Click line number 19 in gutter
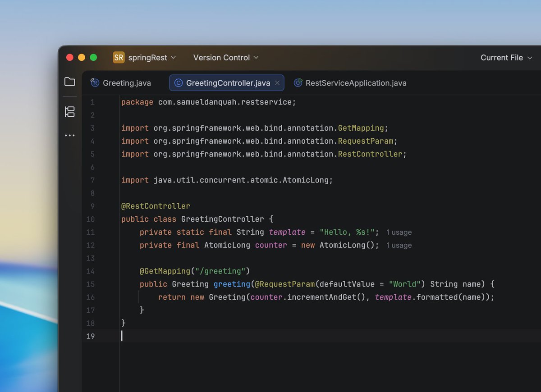541x392 pixels. click(x=90, y=336)
